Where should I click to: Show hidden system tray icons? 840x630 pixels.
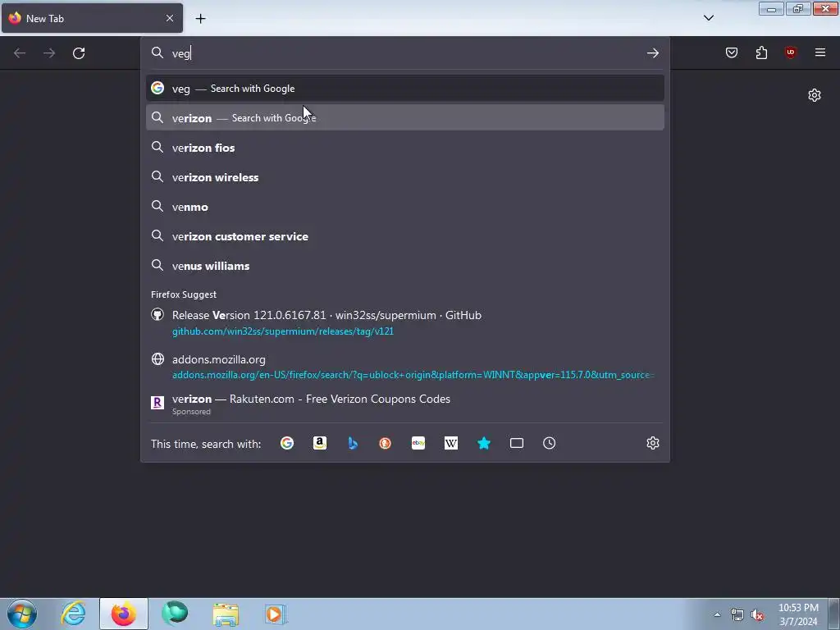pyautogui.click(x=717, y=614)
